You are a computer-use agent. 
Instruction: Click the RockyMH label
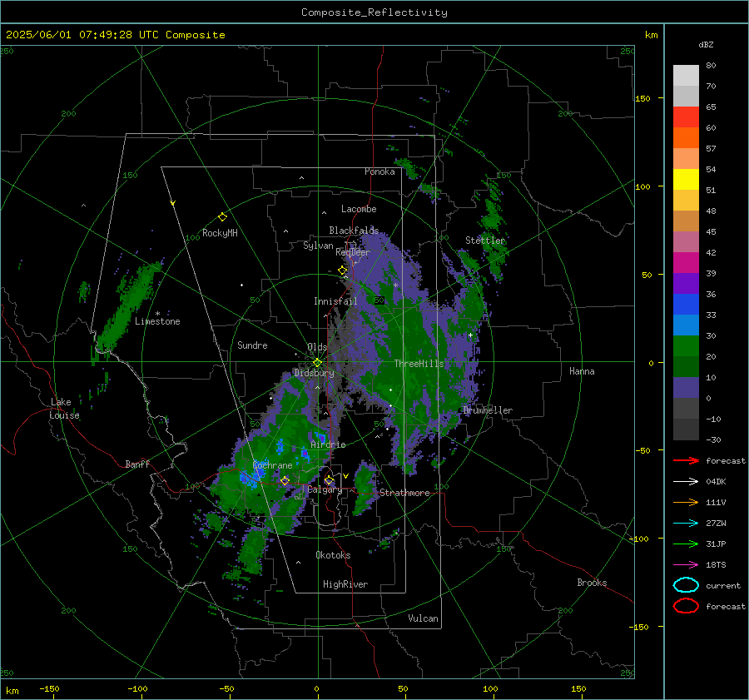[x=220, y=233]
